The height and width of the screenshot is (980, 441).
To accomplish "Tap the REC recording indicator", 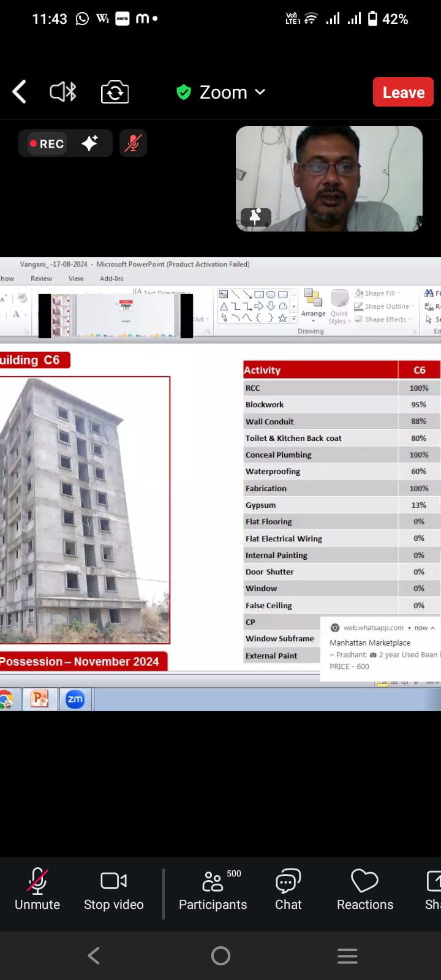I will [x=47, y=143].
